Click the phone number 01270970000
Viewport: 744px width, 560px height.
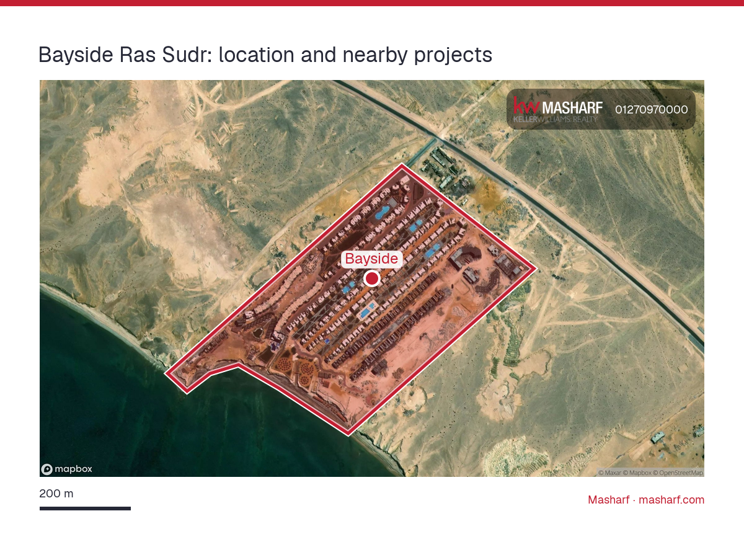(x=652, y=110)
